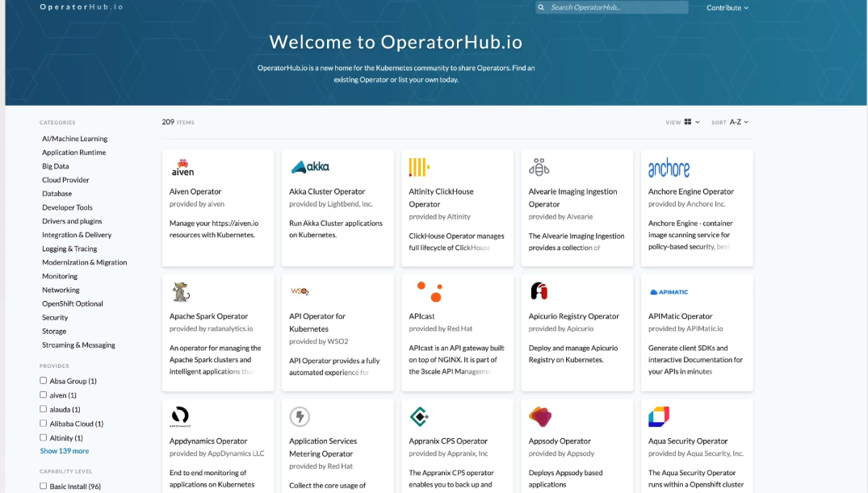Select the Application Runtime category

73,152
